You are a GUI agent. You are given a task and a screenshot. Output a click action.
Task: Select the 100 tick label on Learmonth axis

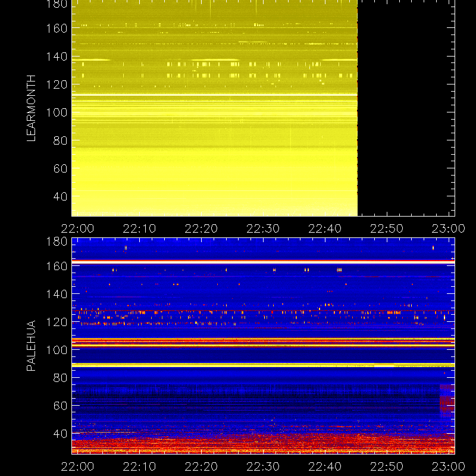coord(57,112)
